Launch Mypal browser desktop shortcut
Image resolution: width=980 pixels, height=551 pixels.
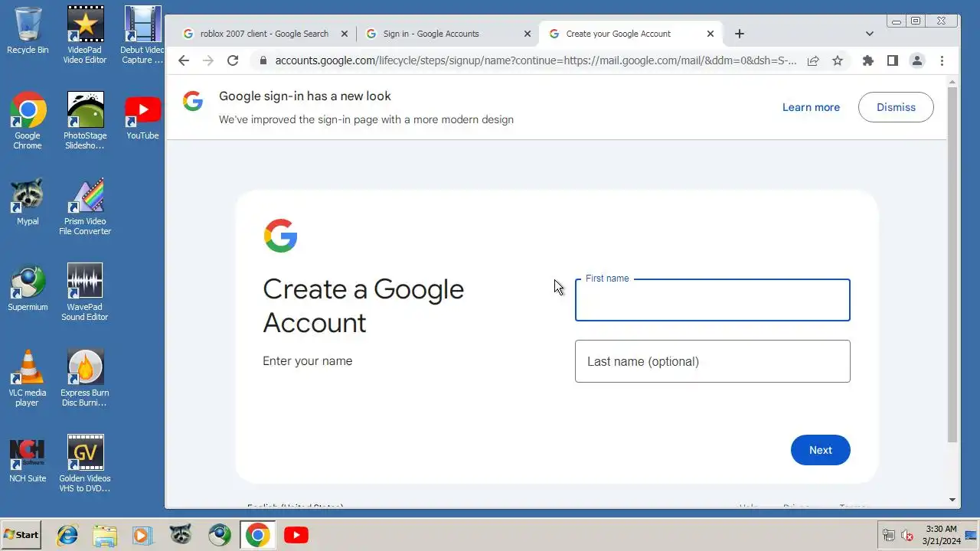(x=28, y=202)
